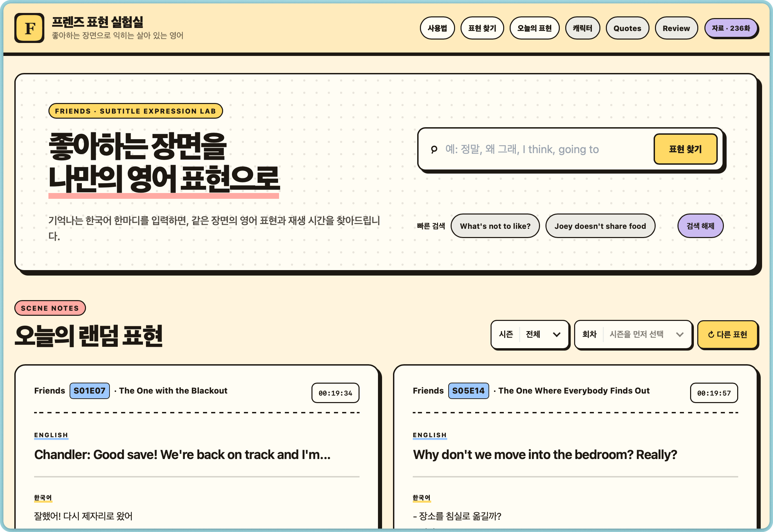Click the 다른 표현 refresh button
Screen dimensions: 773x532
coord(728,334)
